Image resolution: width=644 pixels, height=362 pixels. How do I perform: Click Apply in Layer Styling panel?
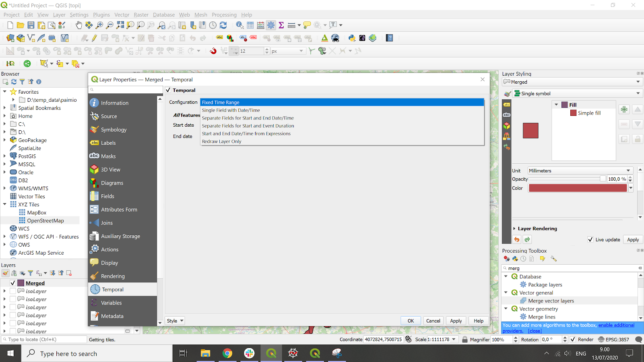pos(633,240)
